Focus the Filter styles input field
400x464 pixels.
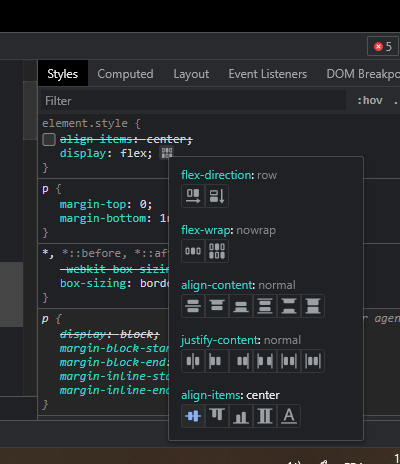193,100
